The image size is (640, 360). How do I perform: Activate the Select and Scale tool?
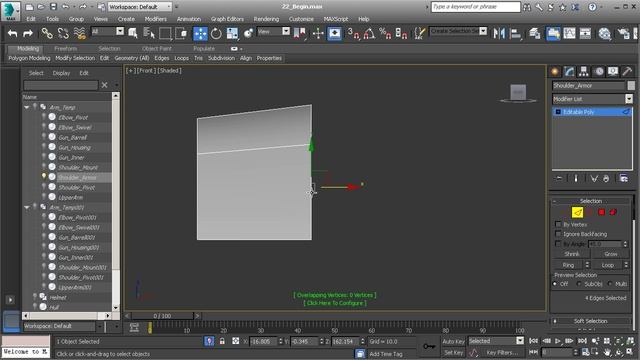tap(232, 33)
